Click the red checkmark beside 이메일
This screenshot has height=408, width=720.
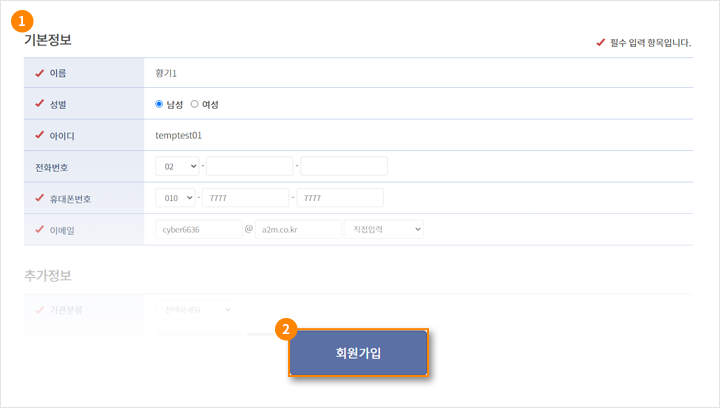coord(39,229)
